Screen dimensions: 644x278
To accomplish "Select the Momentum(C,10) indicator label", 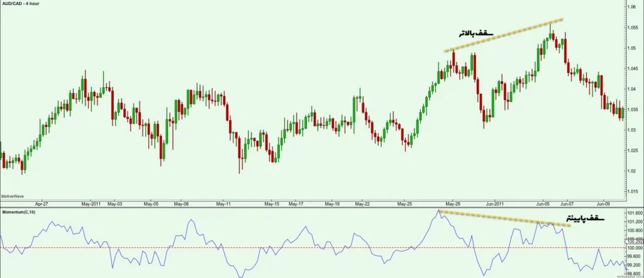I will (18, 214).
